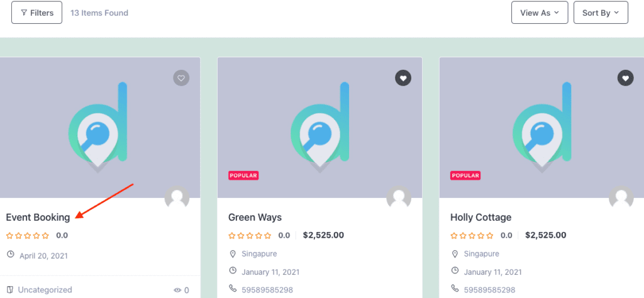Expand the Sort By dropdown
This screenshot has width=644, height=298.
[601, 13]
